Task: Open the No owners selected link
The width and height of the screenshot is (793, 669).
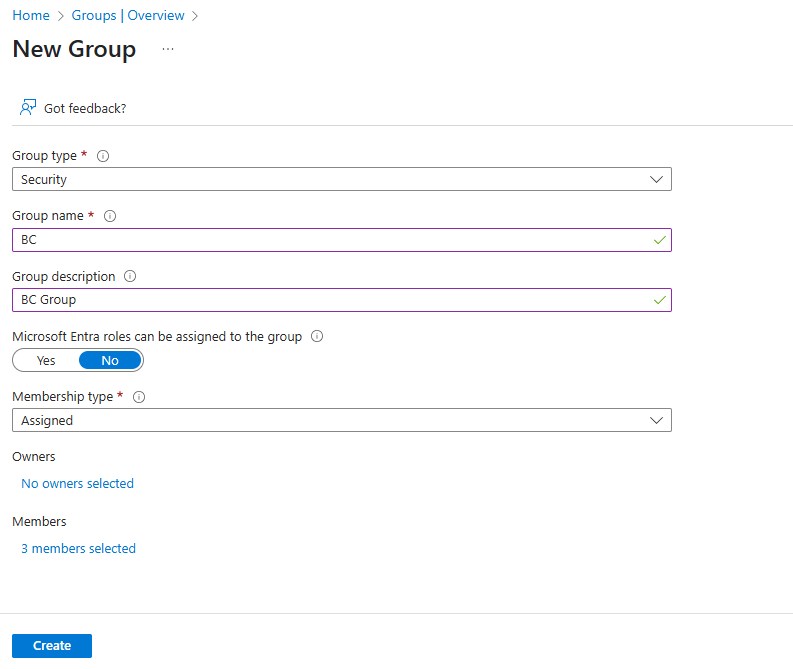Action: (x=77, y=483)
